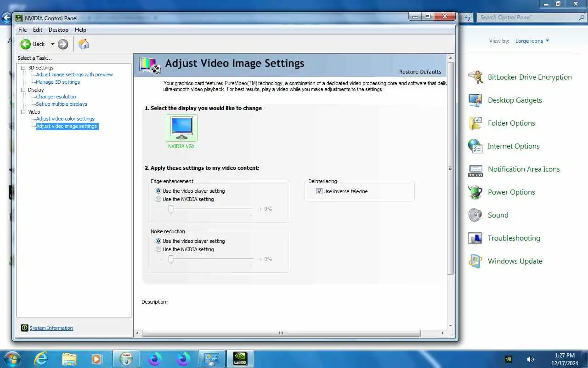Open the Edit menu
Image resolution: width=588 pixels, height=368 pixels.
coord(38,30)
